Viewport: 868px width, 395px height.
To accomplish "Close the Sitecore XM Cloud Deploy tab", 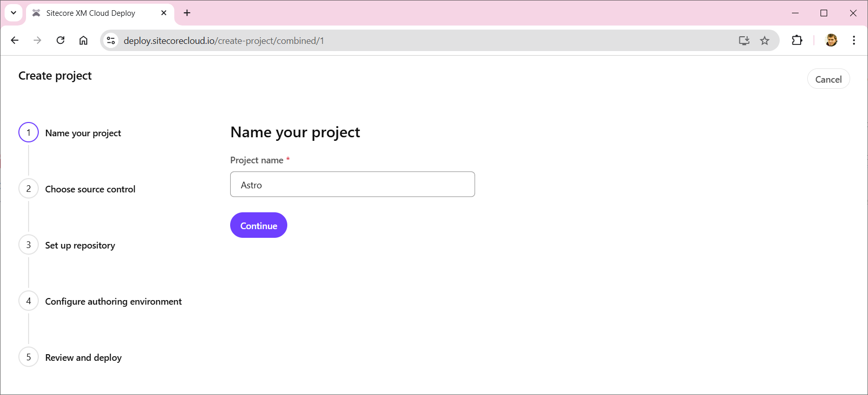I will pos(164,13).
